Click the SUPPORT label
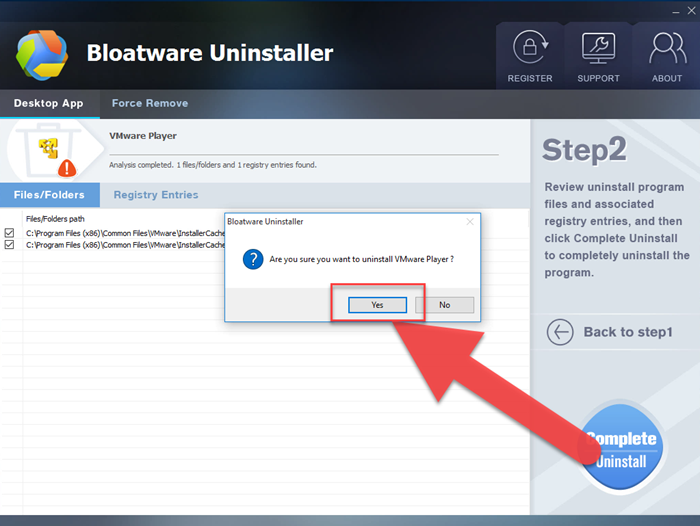Viewport: 700px width, 526px height. 598,79
